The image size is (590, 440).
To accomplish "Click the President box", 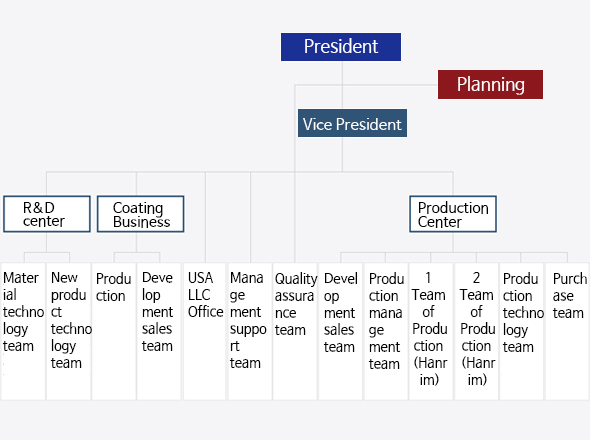I will [341, 47].
